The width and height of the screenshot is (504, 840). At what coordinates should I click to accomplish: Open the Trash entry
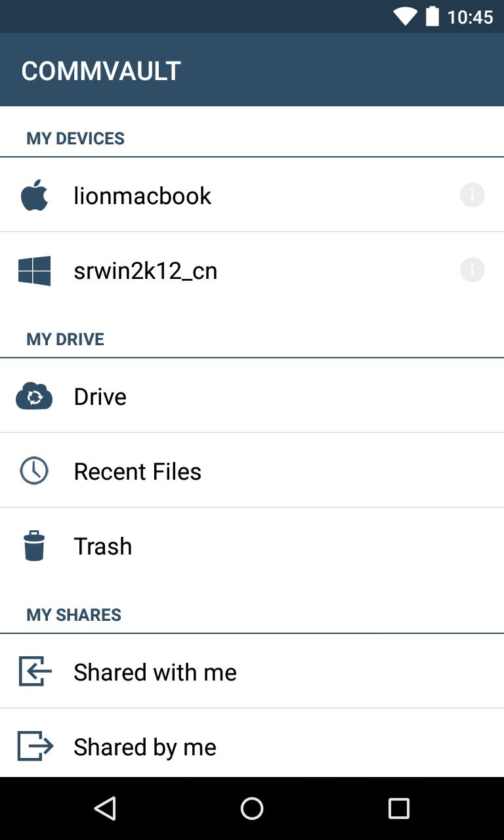103,546
